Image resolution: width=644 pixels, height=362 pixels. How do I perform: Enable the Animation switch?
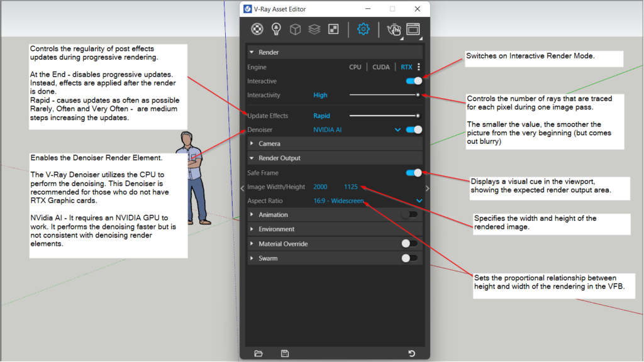point(409,215)
